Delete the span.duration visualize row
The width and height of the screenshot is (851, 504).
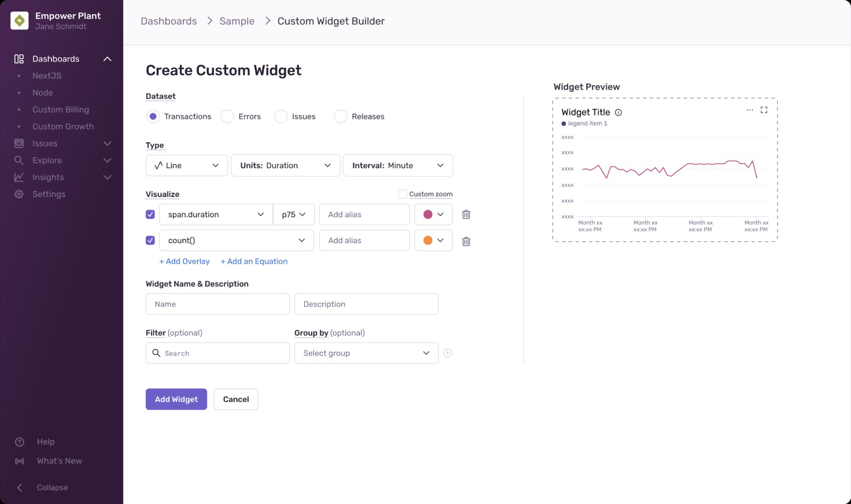pos(466,215)
